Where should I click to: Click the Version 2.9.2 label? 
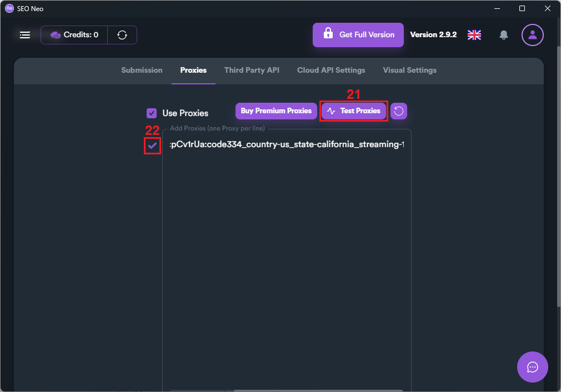(433, 34)
